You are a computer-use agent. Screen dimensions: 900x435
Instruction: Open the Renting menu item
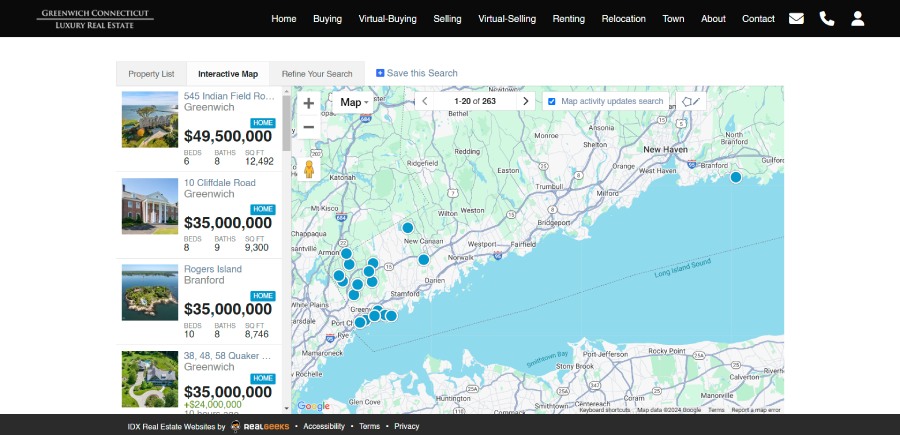pyautogui.click(x=569, y=18)
